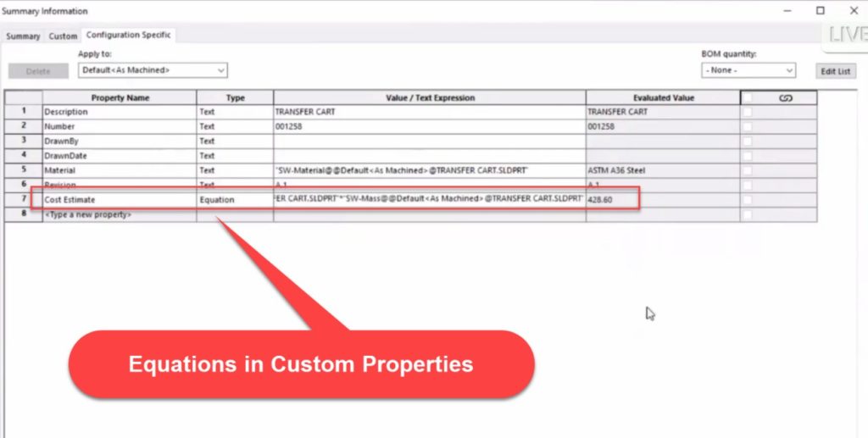The width and height of the screenshot is (868, 438).
Task: Toggle the link checkbox in DrawnBy row
Action: tap(748, 141)
